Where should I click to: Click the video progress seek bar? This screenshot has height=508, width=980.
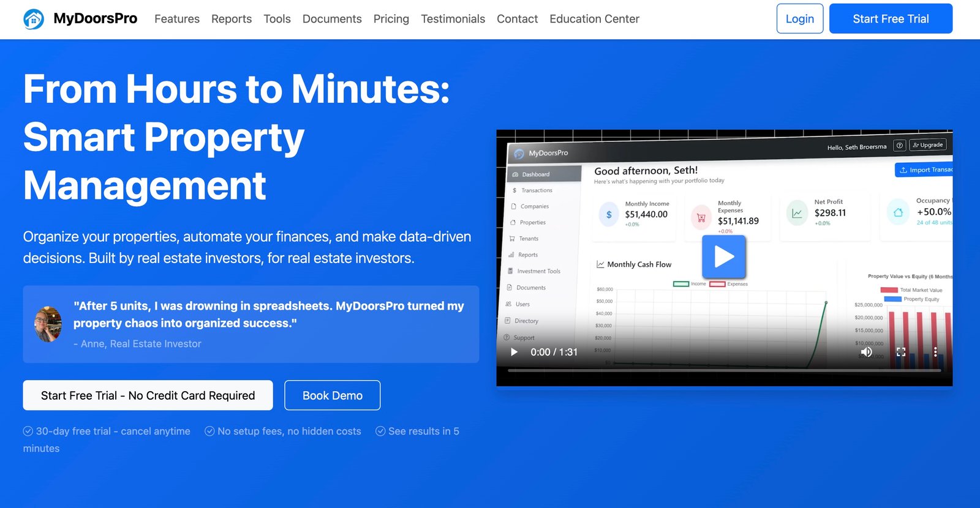pyautogui.click(x=724, y=370)
